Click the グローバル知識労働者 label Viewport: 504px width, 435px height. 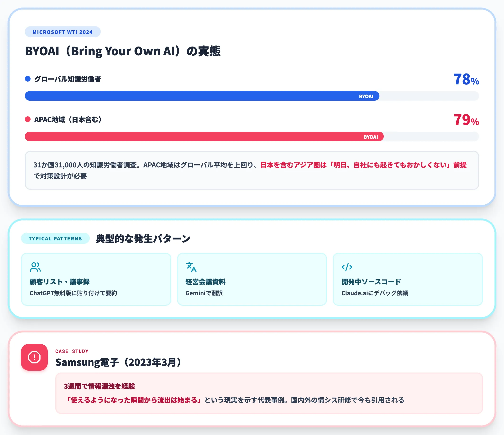tap(68, 79)
